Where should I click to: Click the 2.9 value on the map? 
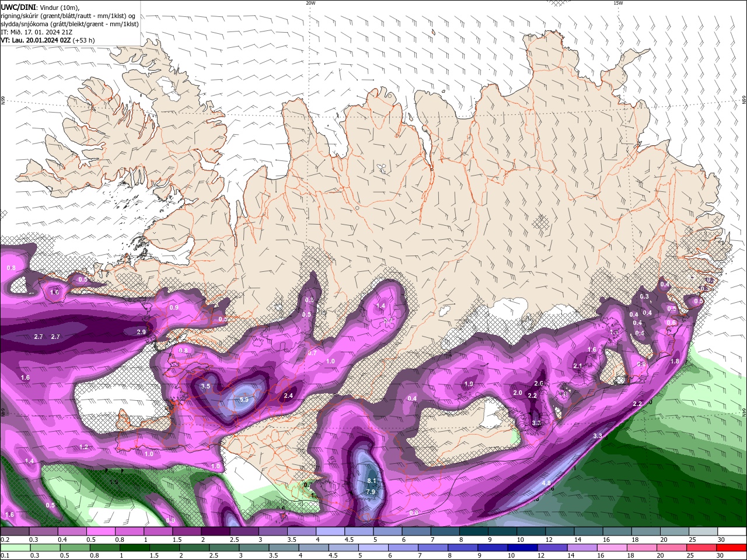141,332
